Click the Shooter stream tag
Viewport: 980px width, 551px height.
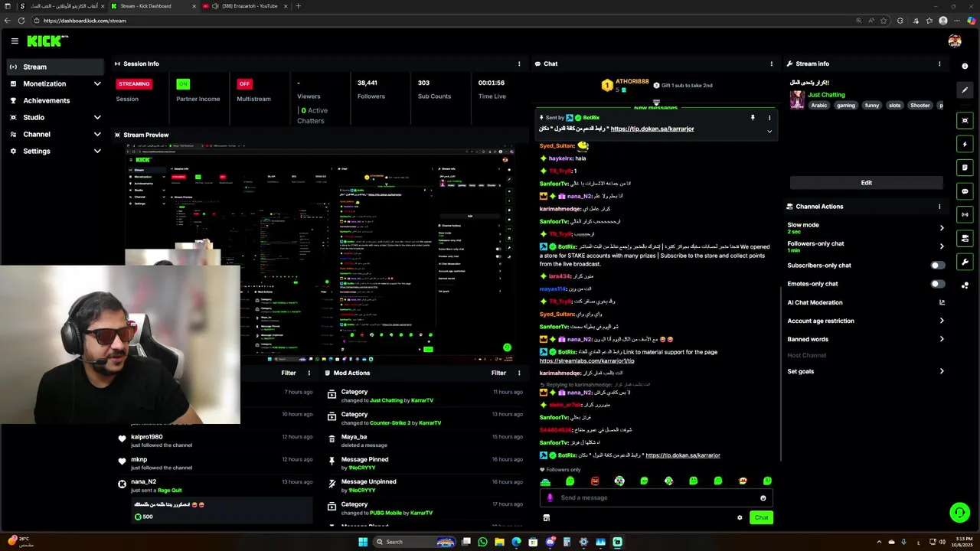[920, 105]
